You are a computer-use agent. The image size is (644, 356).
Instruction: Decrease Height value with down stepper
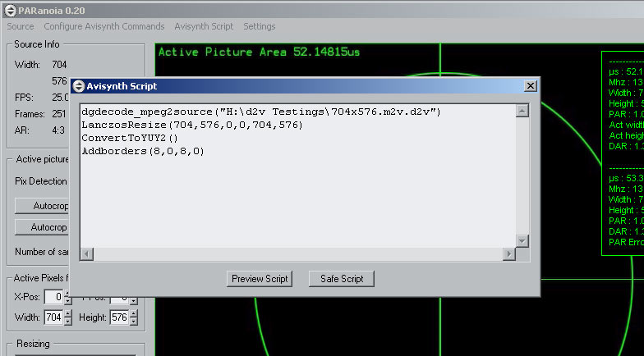[x=133, y=322]
